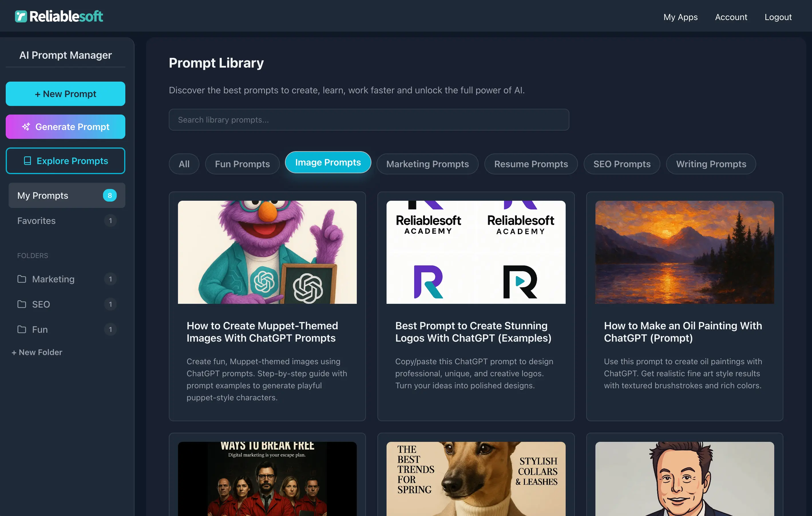Image resolution: width=812 pixels, height=516 pixels.
Task: Open the Reliablesoft Academy logos thumbnail
Action: pyautogui.click(x=476, y=253)
